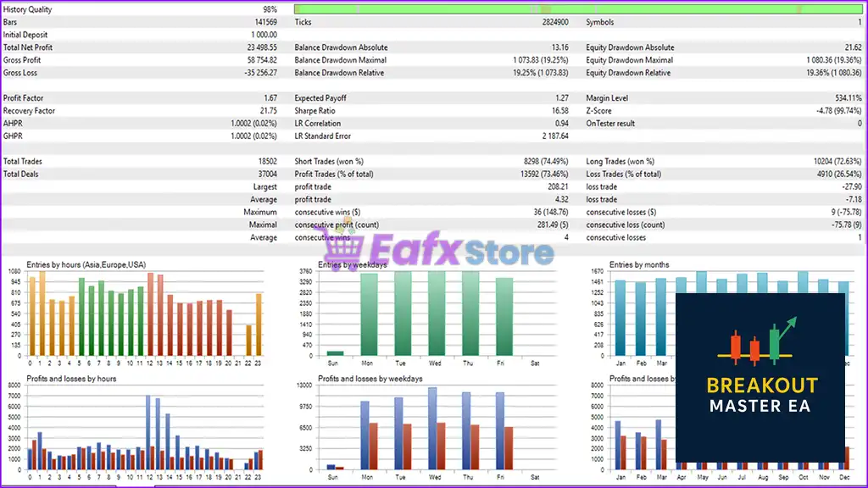Screen dimensions: 868x488
Task: Click the 'Profit Factor' label
Action: click(x=23, y=98)
